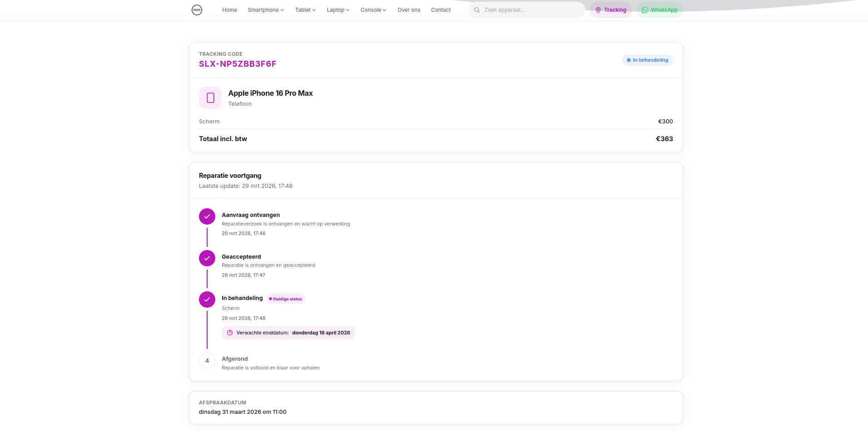
Task: Select Home in the navigation menu
Action: pos(229,10)
